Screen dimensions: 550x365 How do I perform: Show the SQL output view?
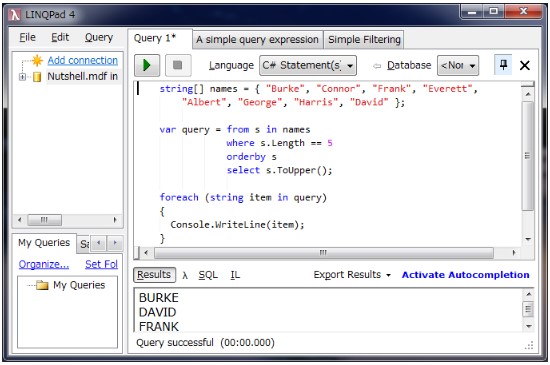tap(208, 275)
